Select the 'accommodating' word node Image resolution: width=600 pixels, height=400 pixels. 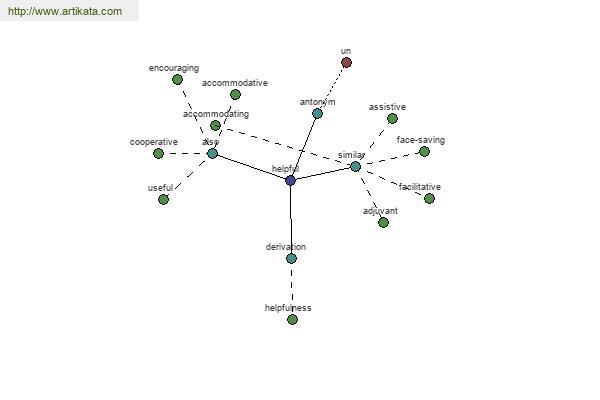click(x=215, y=126)
